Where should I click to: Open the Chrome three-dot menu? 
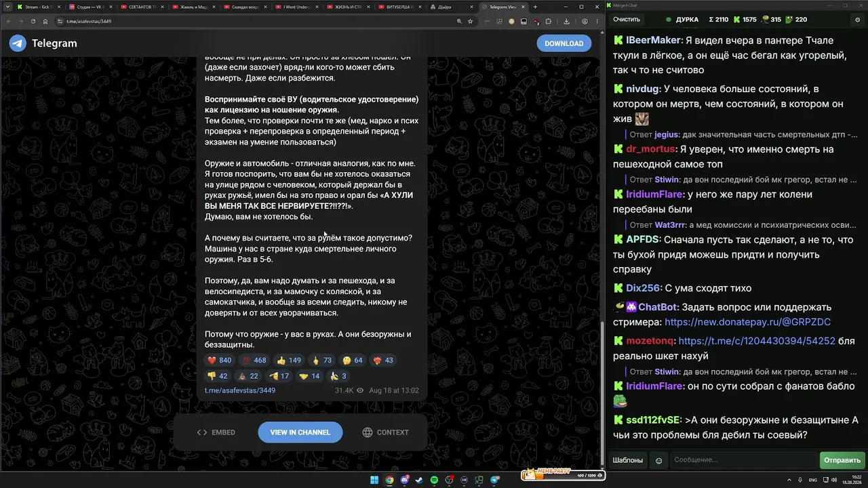click(597, 21)
